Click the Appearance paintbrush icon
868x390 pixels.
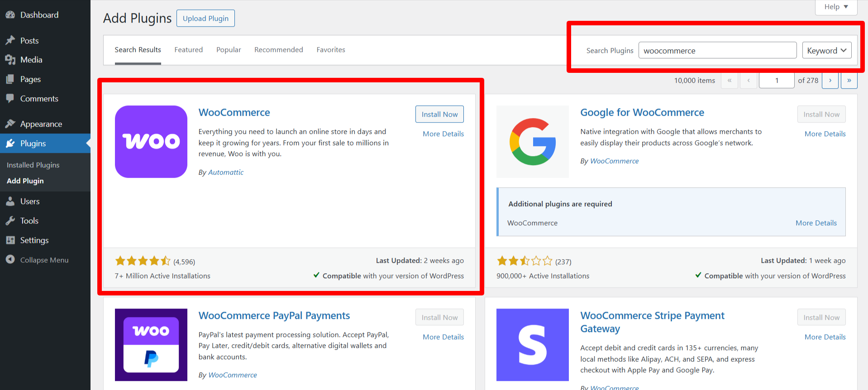(10, 124)
